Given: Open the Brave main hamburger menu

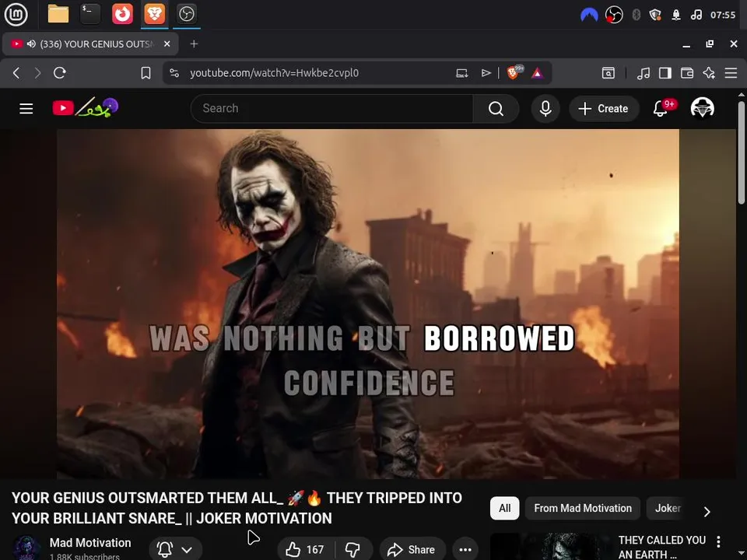Looking at the screenshot, I should click(x=731, y=73).
